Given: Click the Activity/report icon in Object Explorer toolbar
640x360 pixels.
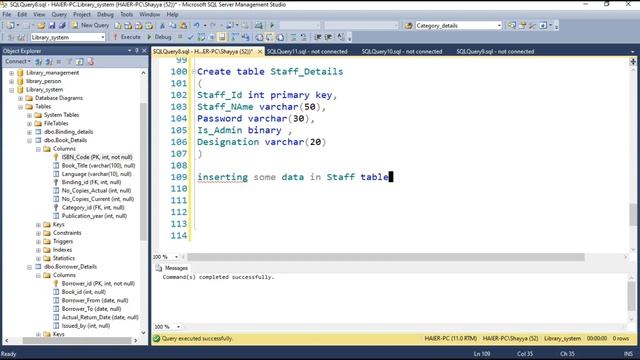Looking at the screenshot, I should tap(90, 62).
